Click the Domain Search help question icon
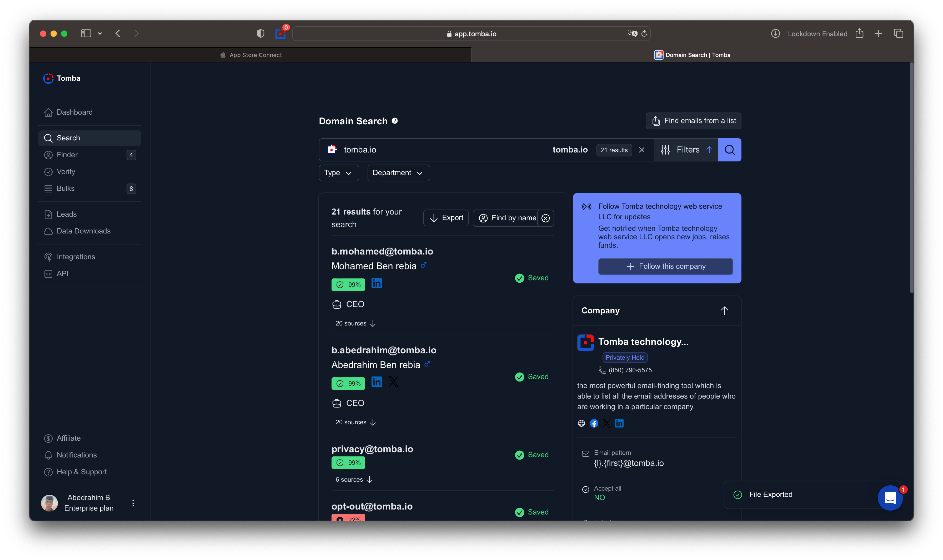Screen dimensions: 943x560 [394, 121]
